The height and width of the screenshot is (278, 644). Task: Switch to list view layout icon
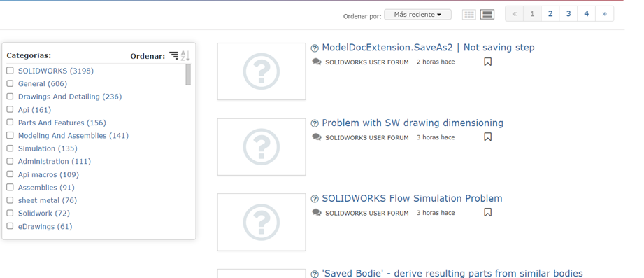(x=487, y=15)
